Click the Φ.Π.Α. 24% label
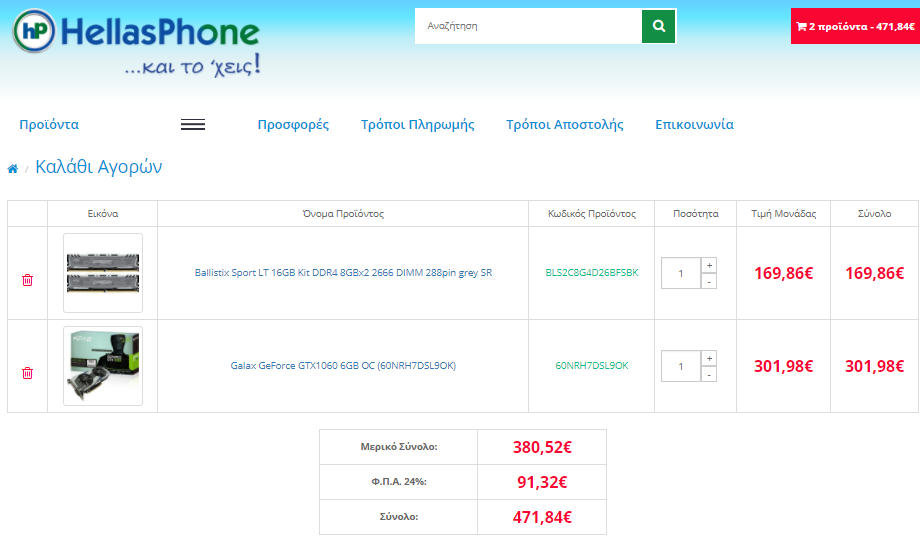This screenshot has width=920, height=538. 399,482
